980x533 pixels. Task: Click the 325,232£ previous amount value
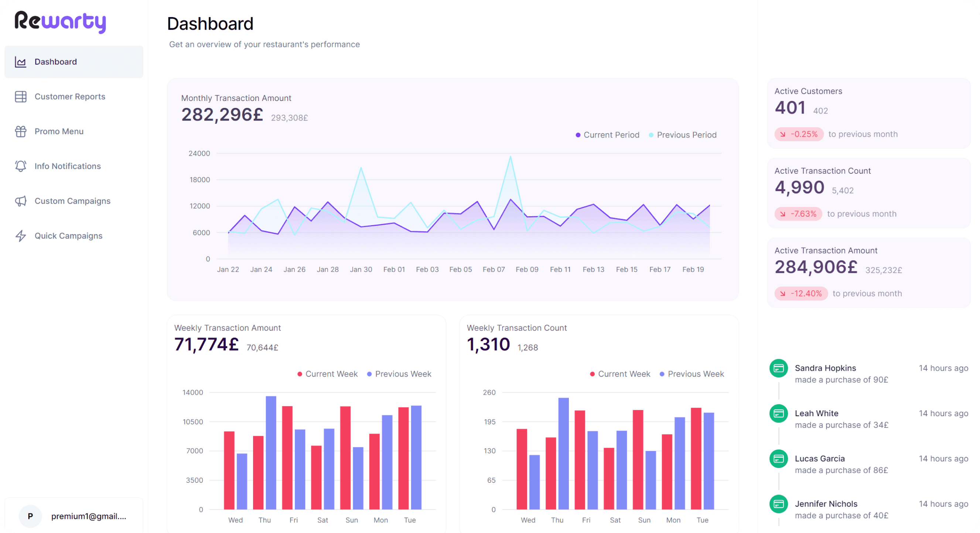coord(884,270)
